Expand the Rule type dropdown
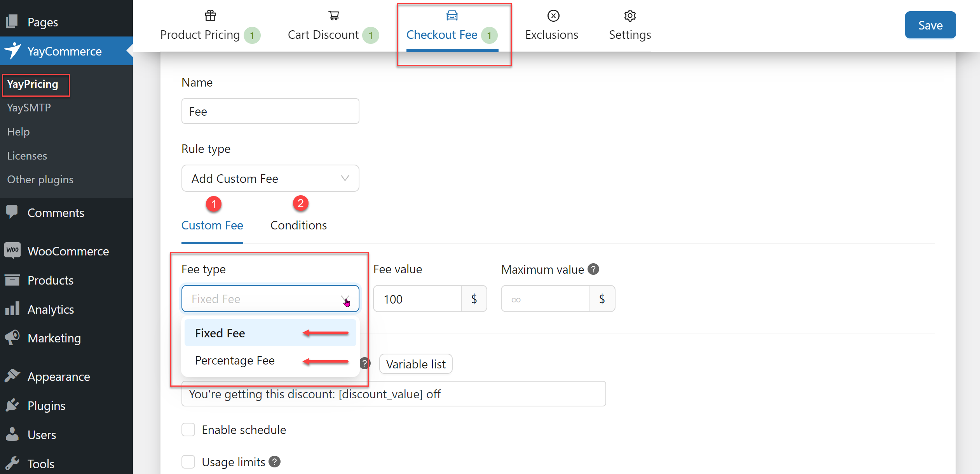 tap(270, 179)
